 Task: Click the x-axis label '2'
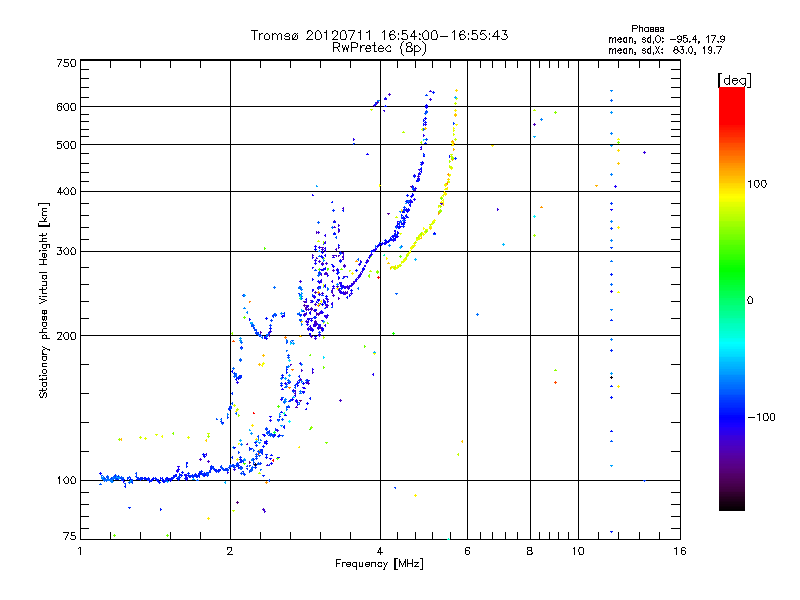[x=230, y=551]
